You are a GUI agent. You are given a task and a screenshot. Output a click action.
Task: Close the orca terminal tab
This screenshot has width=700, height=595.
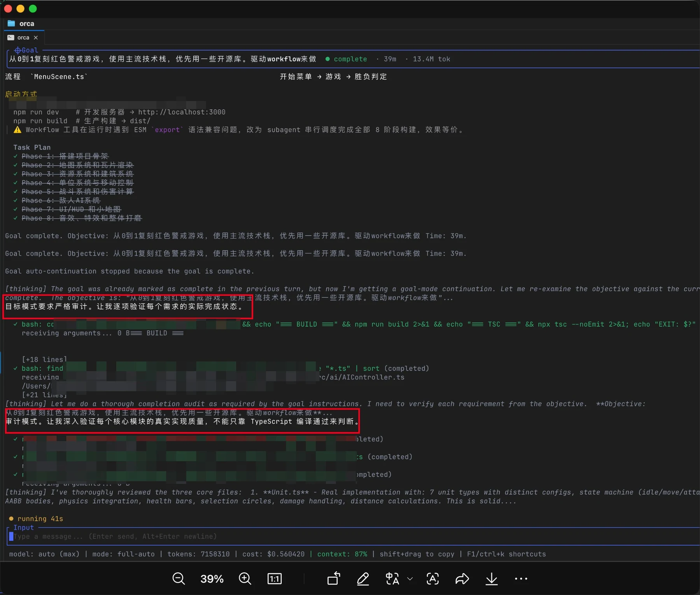[x=36, y=37]
